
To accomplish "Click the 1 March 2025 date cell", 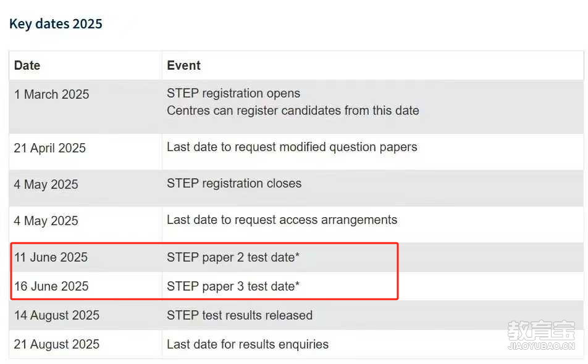I will [52, 94].
